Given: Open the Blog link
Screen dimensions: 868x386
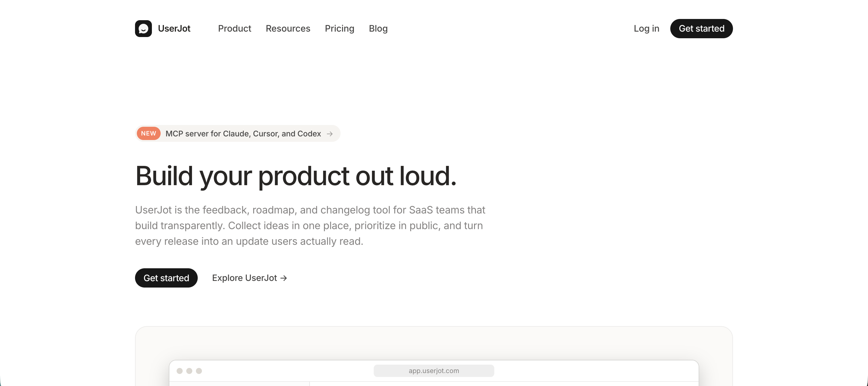Looking at the screenshot, I should click(378, 29).
